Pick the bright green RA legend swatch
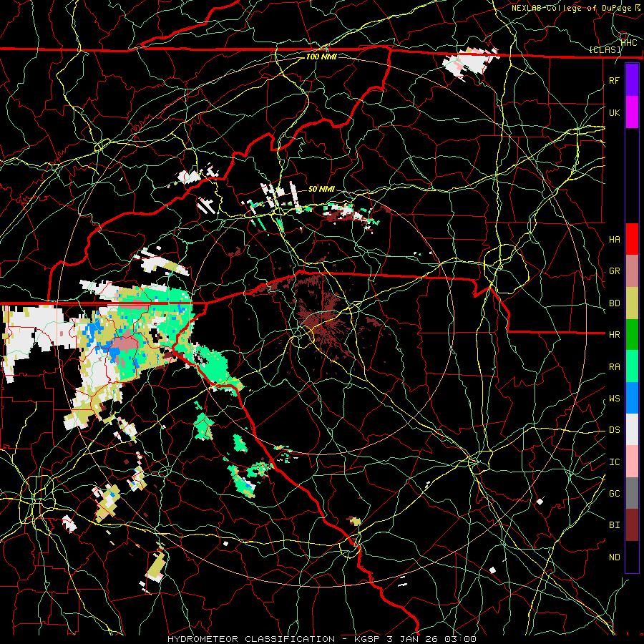 (632, 366)
